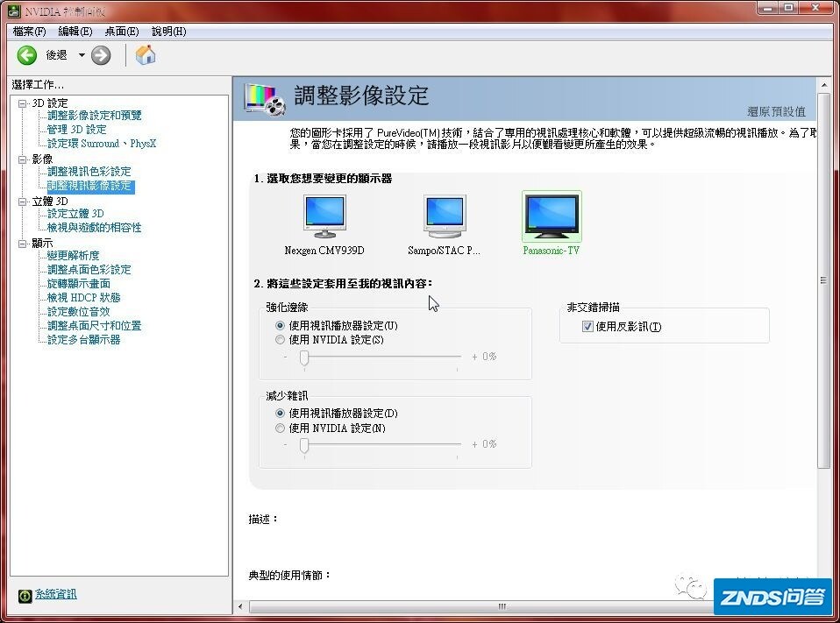Select the Sampo/STAC monitor icon
Viewport: 840px width, 623px height.
coord(445,216)
